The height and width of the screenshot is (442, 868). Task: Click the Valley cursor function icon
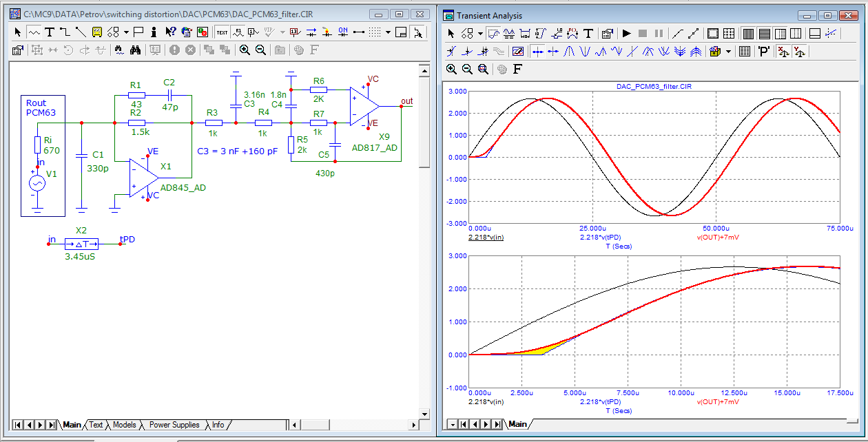pyautogui.click(x=585, y=51)
